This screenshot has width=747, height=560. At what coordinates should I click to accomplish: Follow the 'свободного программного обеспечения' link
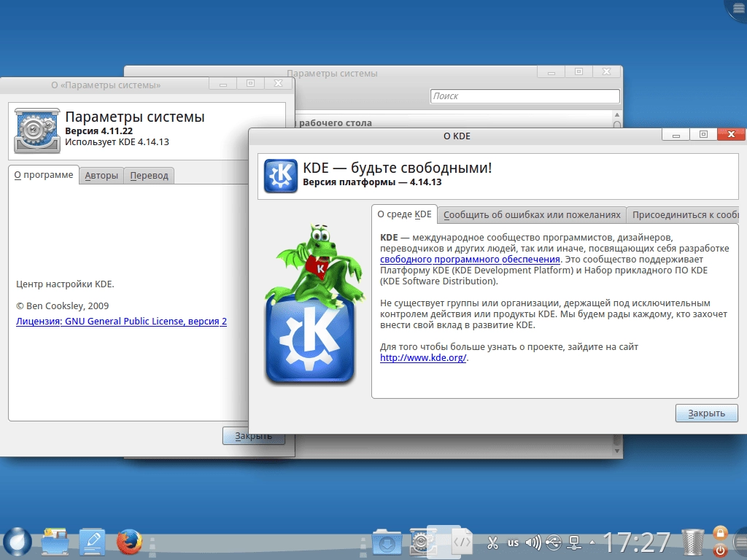click(x=470, y=260)
